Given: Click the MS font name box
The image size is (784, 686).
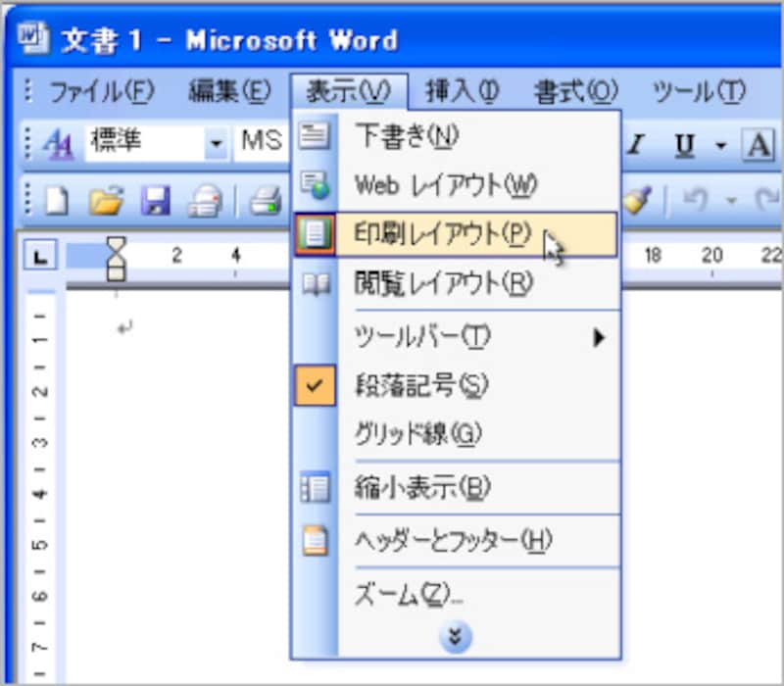Looking at the screenshot, I should (x=262, y=143).
